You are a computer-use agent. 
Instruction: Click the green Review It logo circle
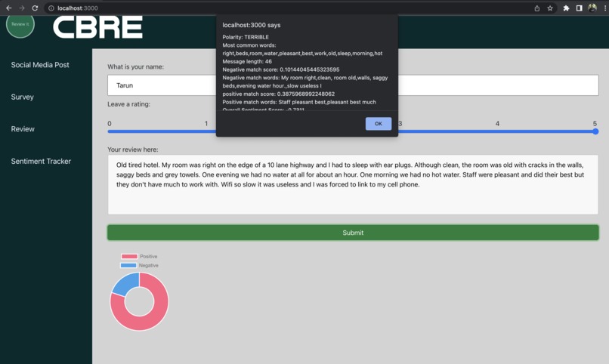pos(20,25)
